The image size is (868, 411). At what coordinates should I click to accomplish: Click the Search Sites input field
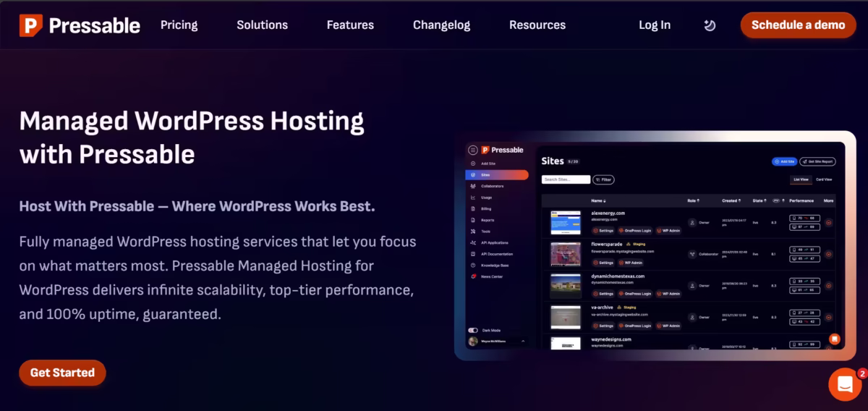tap(566, 179)
